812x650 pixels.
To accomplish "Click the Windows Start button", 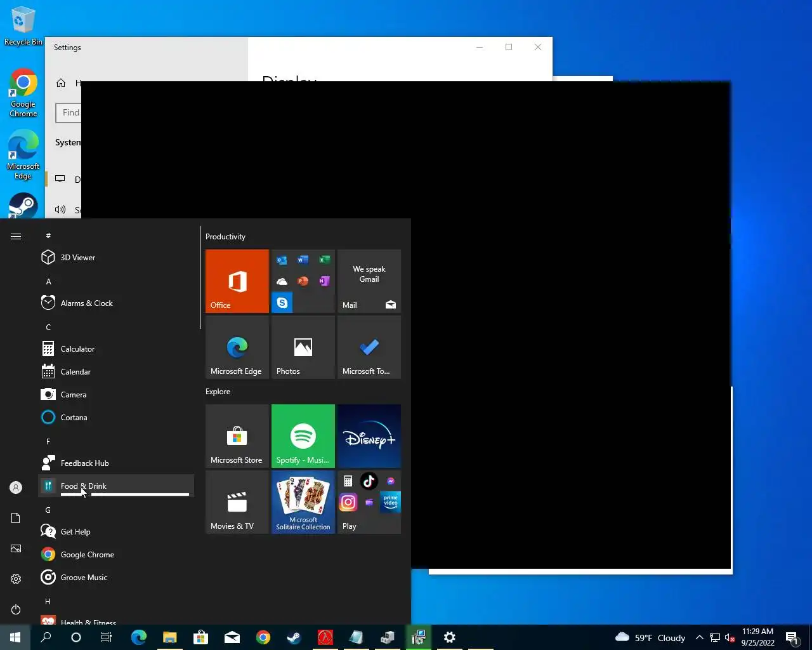I will pos(15,637).
